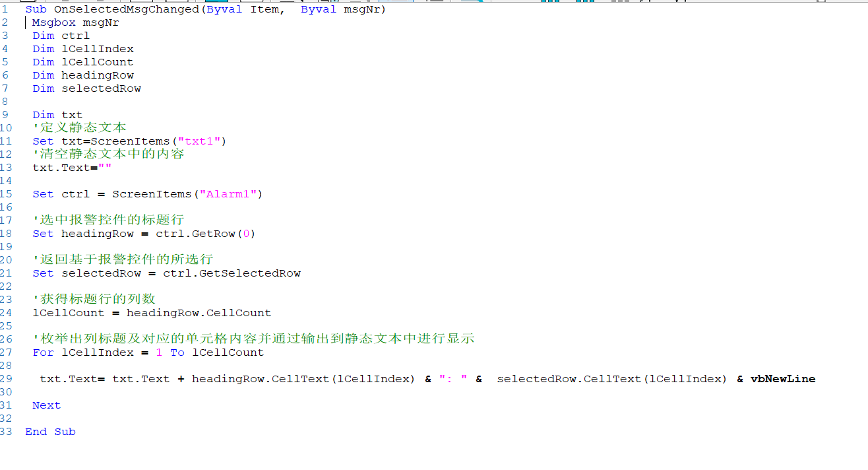The height and width of the screenshot is (470, 868).
Task: Click the Dim headingRow declaration
Action: point(83,75)
